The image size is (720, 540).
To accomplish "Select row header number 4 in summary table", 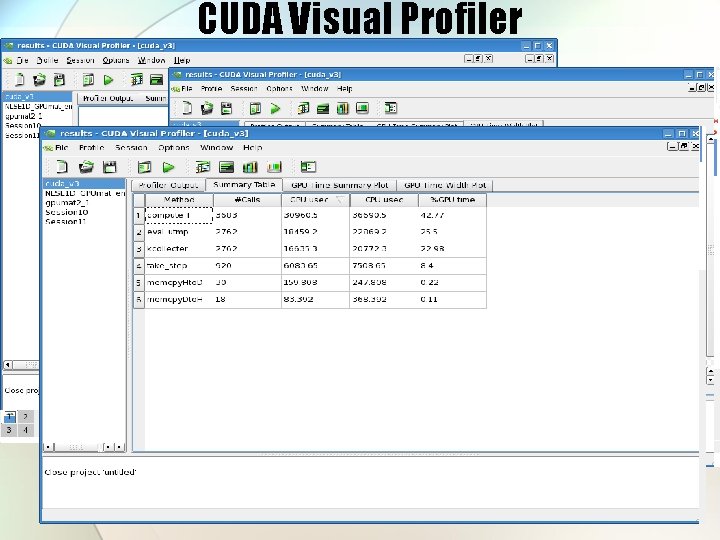I will click(x=139, y=266).
